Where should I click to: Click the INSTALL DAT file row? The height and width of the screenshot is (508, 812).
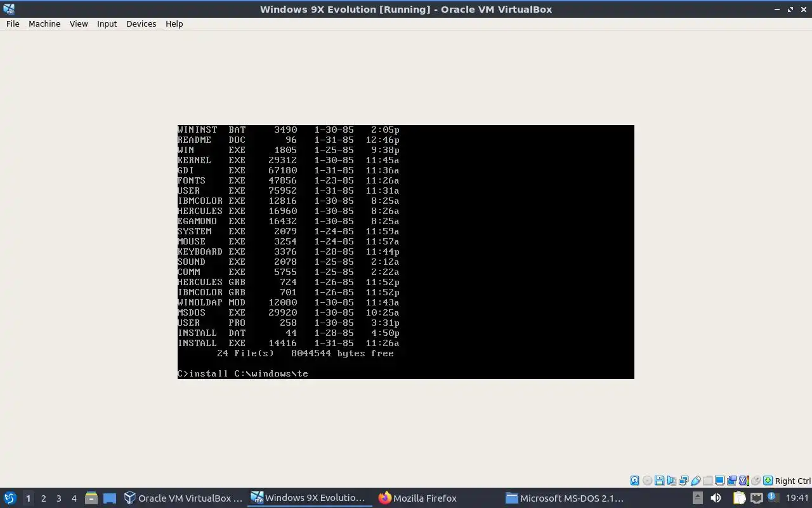[x=289, y=333]
